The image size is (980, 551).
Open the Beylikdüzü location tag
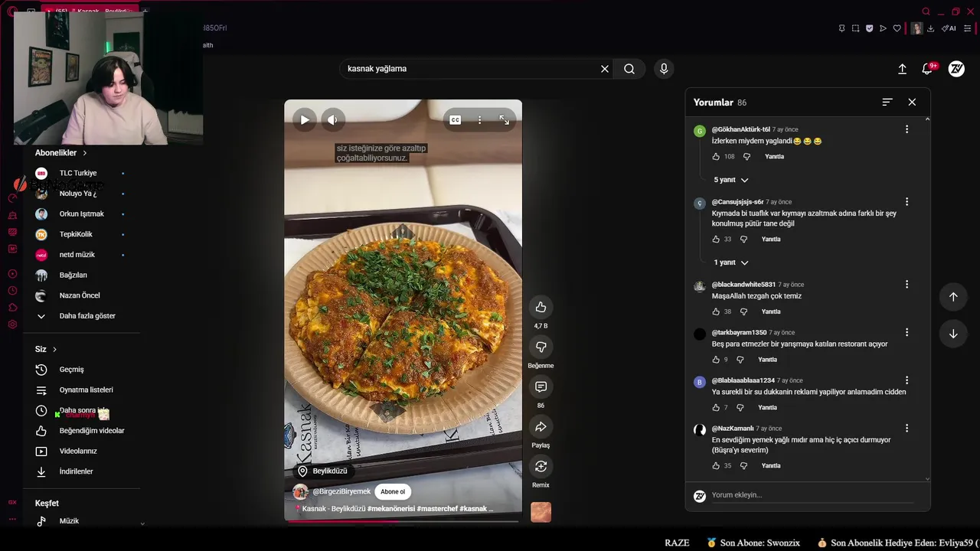tap(322, 471)
